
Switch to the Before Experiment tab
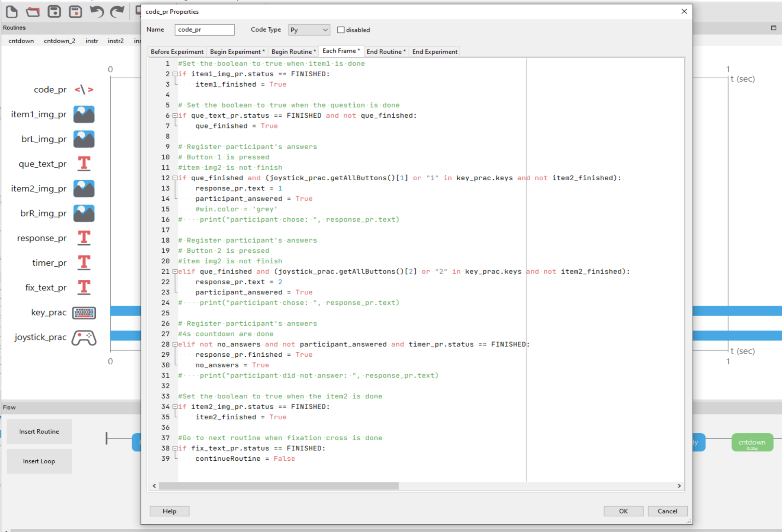click(x=177, y=52)
